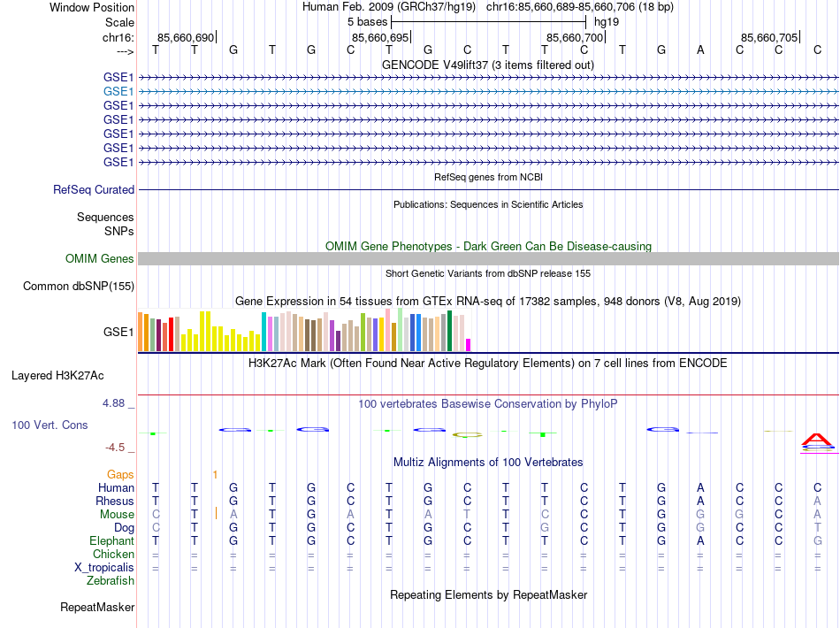The image size is (840, 628).
Task: Select the Zebrafish species alignment label
Action: point(111,581)
